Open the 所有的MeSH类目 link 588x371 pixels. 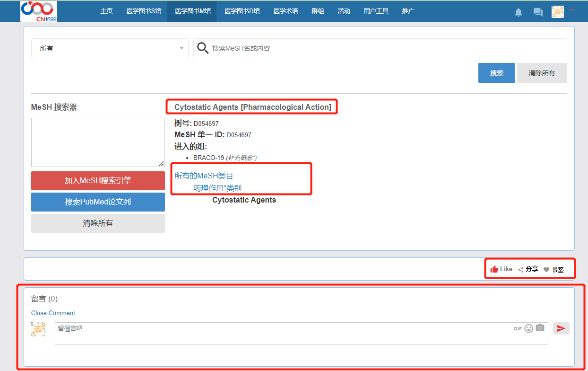[204, 176]
